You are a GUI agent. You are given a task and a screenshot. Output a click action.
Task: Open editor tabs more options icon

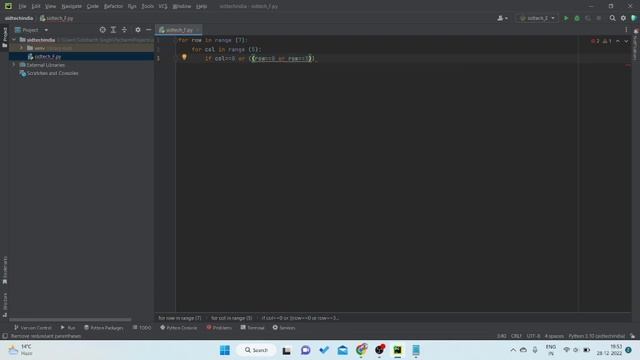(x=626, y=30)
